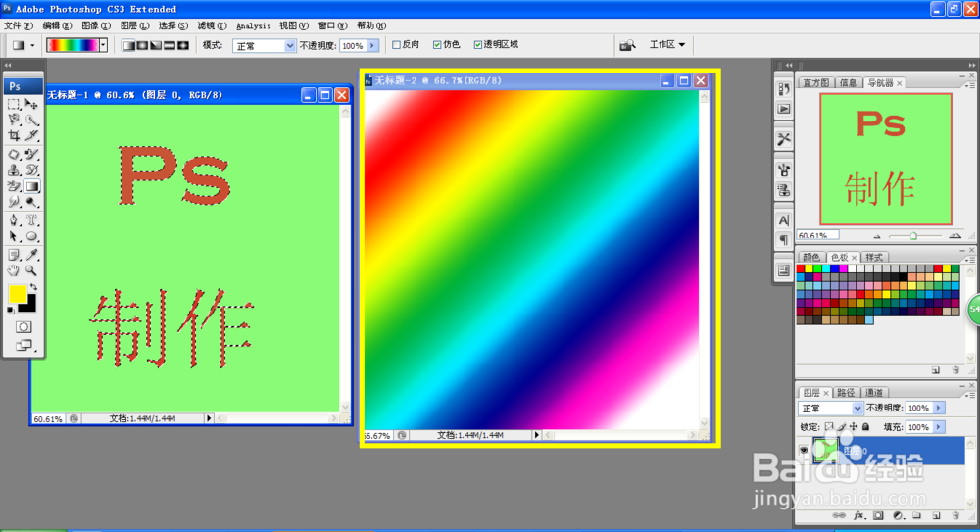This screenshot has width=980, height=532.
Task: Select the Zoom tool
Action: click(31, 270)
